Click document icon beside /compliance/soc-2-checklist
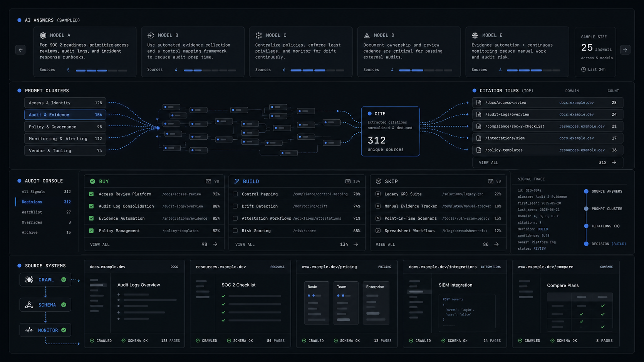 tap(479, 126)
